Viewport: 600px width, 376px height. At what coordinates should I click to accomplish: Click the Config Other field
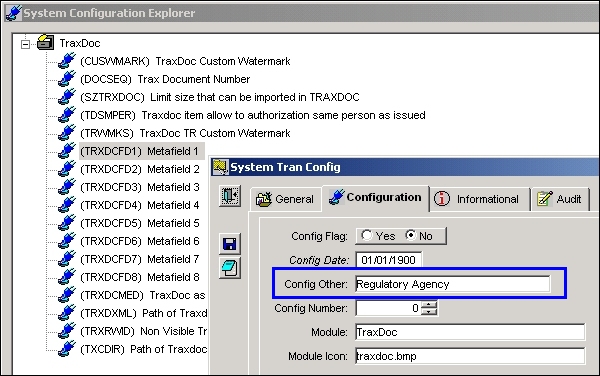(x=453, y=284)
